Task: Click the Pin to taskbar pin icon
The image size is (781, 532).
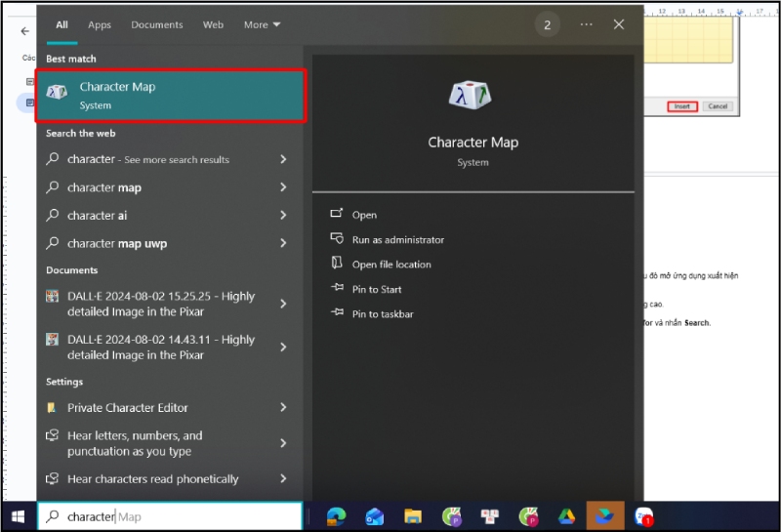Action: point(337,312)
